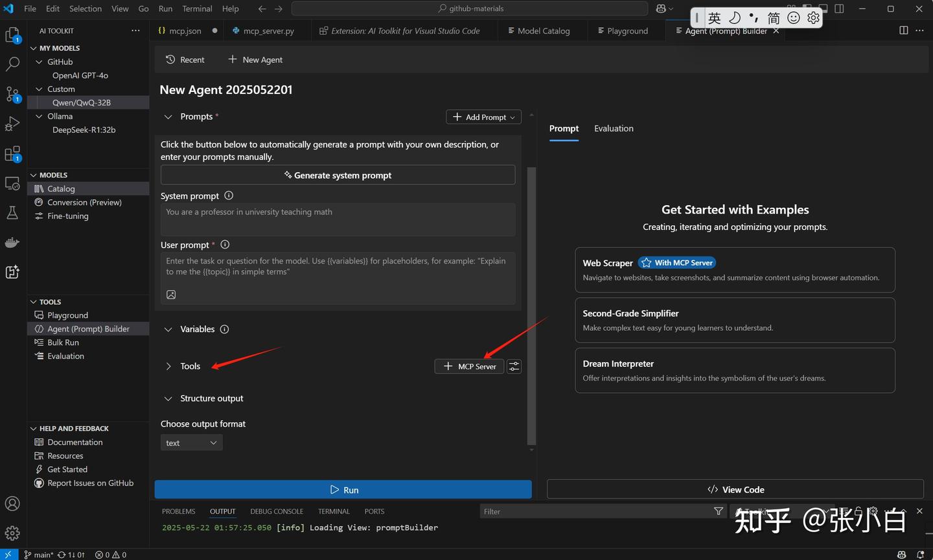This screenshot has height=560, width=933.
Task: Collapse the Custom models group
Action: (40, 89)
